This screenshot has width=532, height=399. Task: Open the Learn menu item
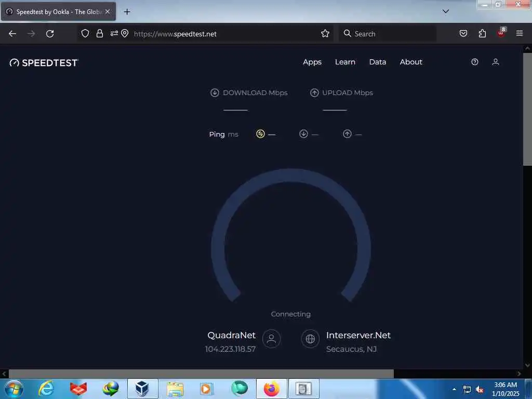coord(345,62)
